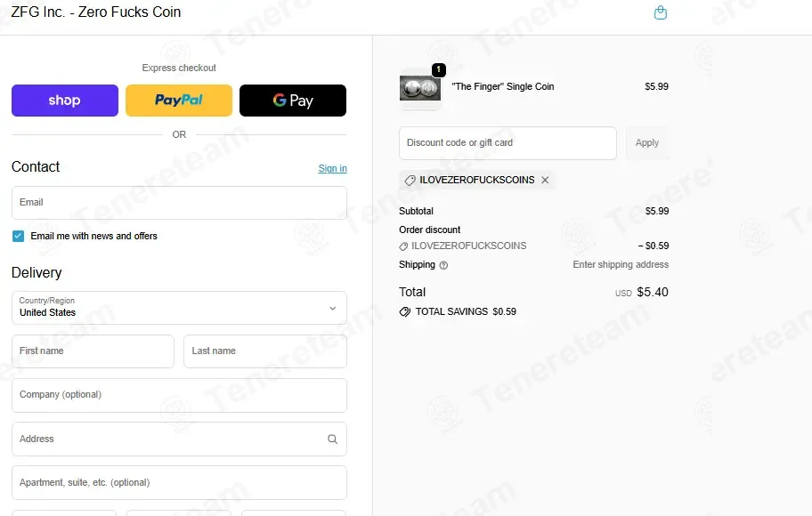Click the Subtotal label
The width and height of the screenshot is (812, 516).
pos(416,211)
